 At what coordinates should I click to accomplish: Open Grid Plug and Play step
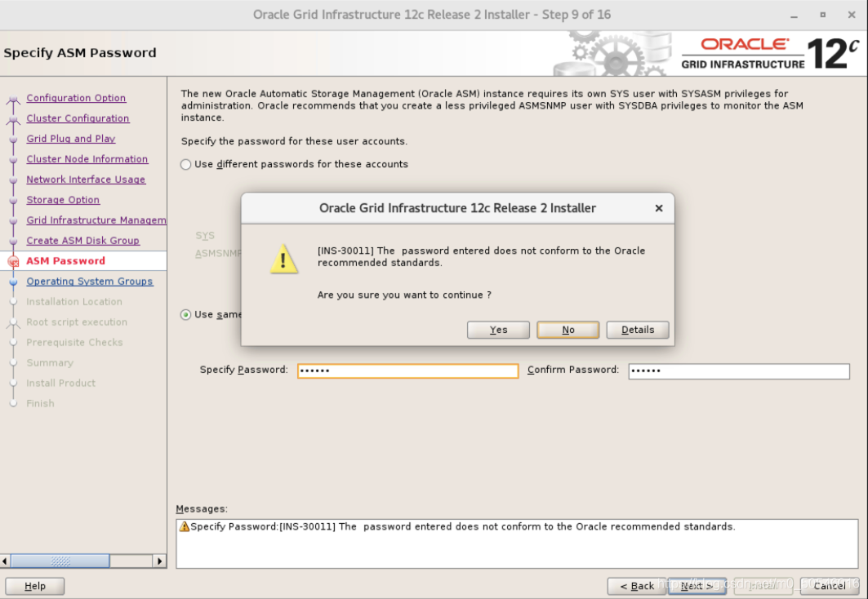[x=71, y=139]
